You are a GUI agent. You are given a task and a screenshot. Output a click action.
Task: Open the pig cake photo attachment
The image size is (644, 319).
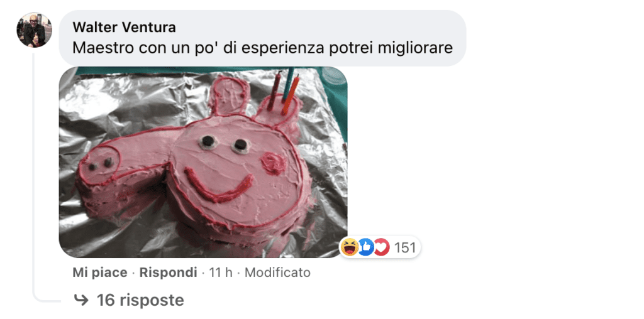[203, 163]
